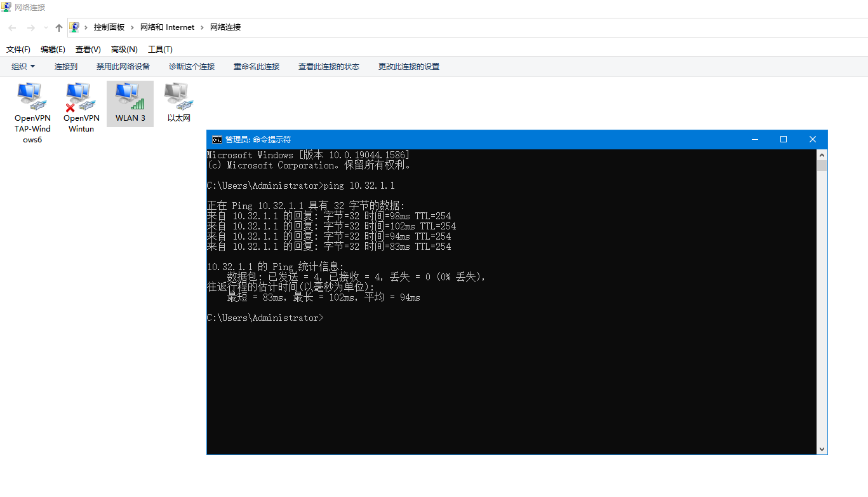Minimize the command prompt window
Viewport: 868px width, 497px height.
[754, 139]
